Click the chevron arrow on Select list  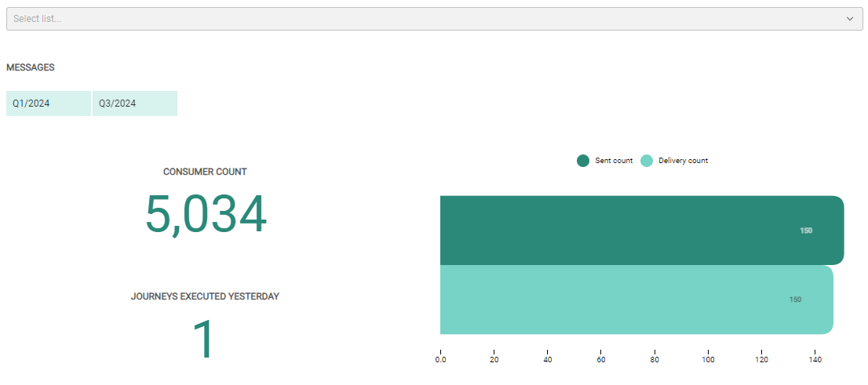pyautogui.click(x=850, y=19)
